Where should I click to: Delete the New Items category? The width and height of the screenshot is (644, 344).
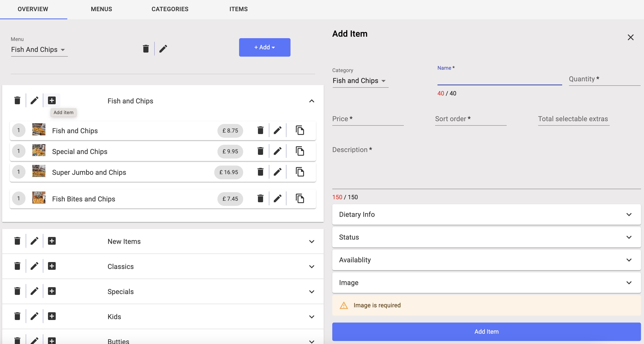click(17, 241)
